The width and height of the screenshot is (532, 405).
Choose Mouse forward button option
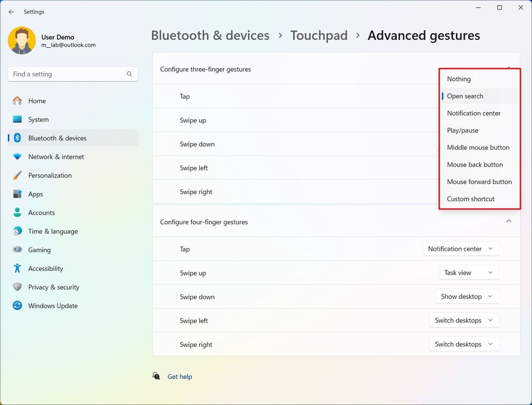click(479, 181)
